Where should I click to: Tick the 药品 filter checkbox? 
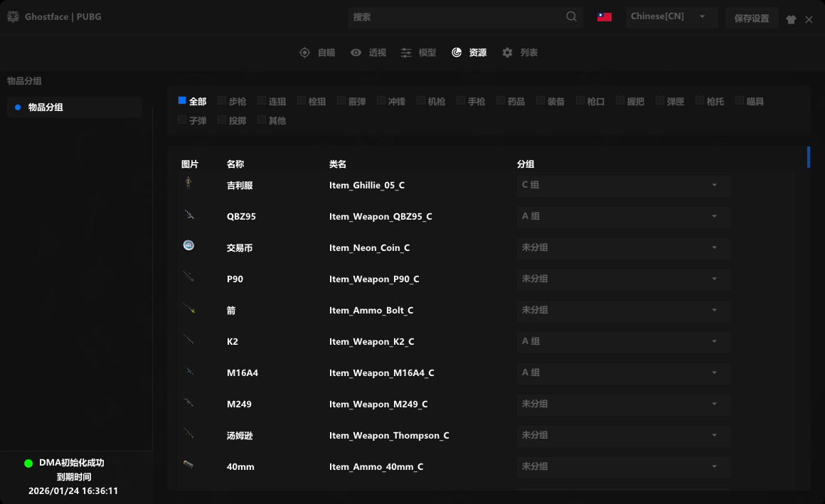(x=501, y=101)
